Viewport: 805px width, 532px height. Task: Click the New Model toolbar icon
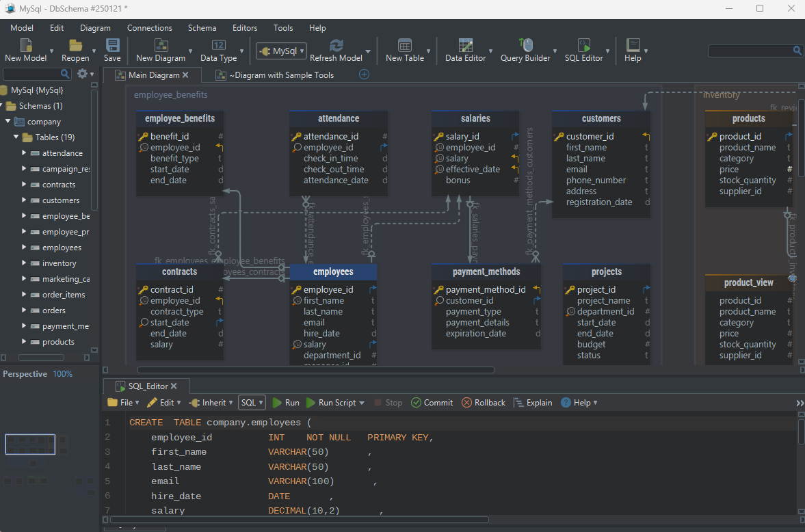coord(26,45)
